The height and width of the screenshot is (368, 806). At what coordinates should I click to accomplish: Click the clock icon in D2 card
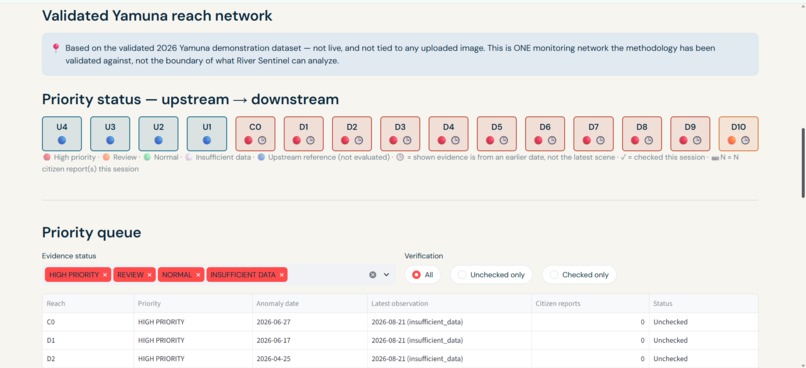coord(358,140)
